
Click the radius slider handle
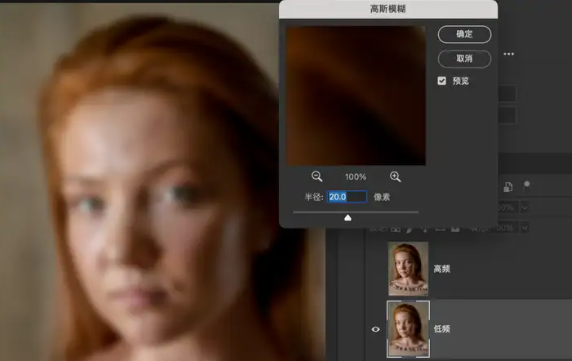[x=348, y=218]
